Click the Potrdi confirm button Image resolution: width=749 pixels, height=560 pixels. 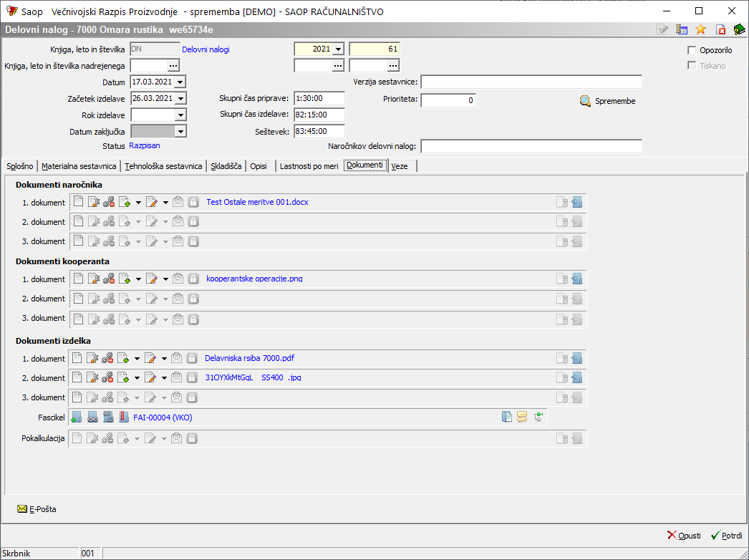click(727, 536)
